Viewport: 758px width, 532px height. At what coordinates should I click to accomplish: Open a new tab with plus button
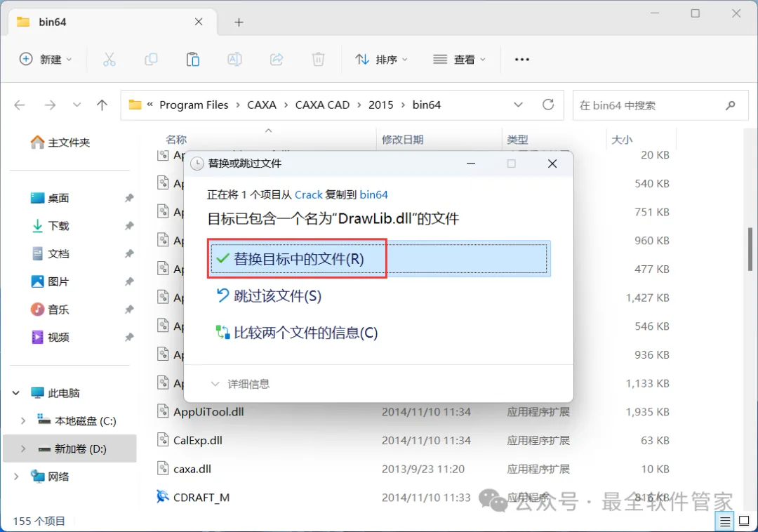coord(239,22)
